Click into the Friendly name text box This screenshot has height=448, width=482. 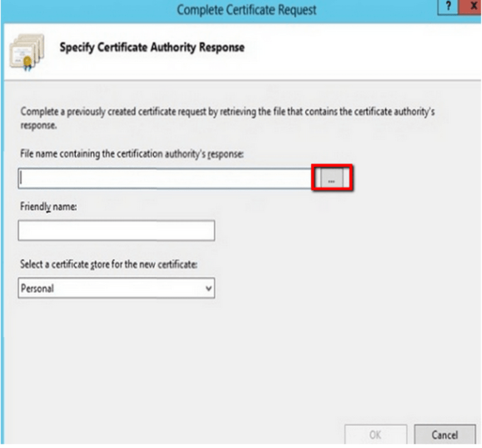116,230
